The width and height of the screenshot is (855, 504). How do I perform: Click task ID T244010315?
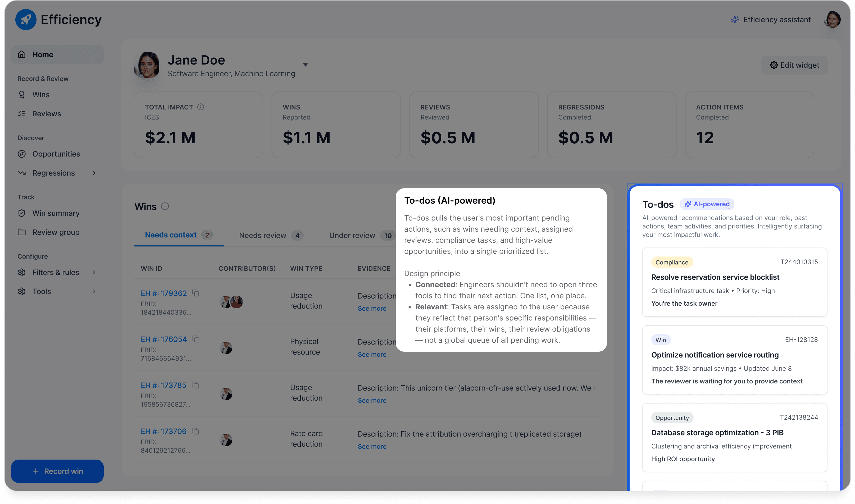(x=799, y=262)
